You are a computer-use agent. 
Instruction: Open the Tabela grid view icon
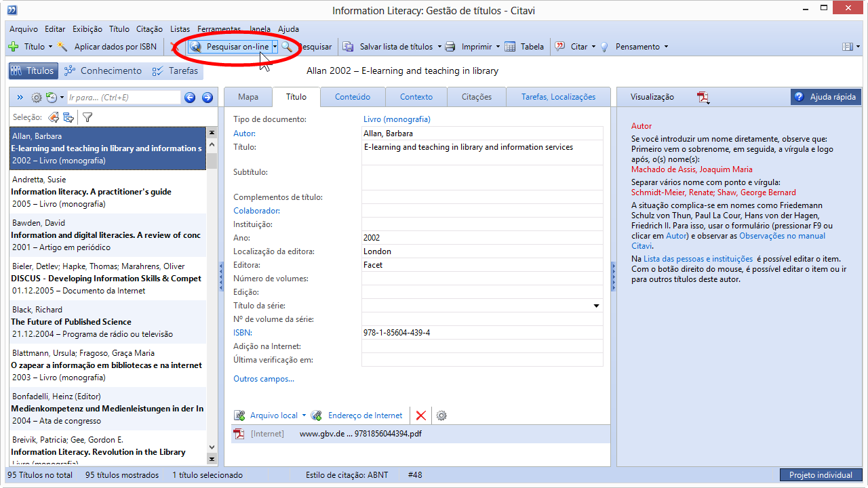pyautogui.click(x=509, y=47)
